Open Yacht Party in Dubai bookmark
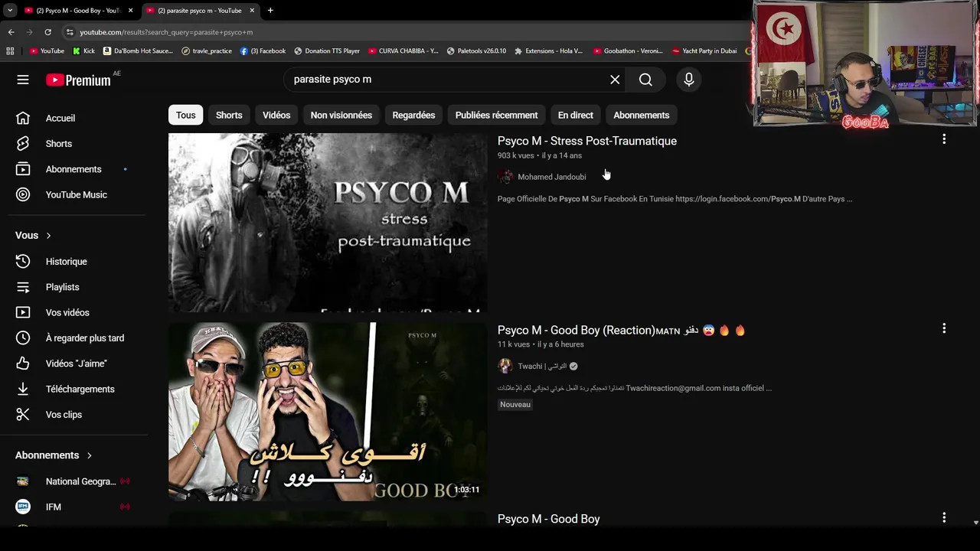This screenshot has height=551, width=980. 704,51
